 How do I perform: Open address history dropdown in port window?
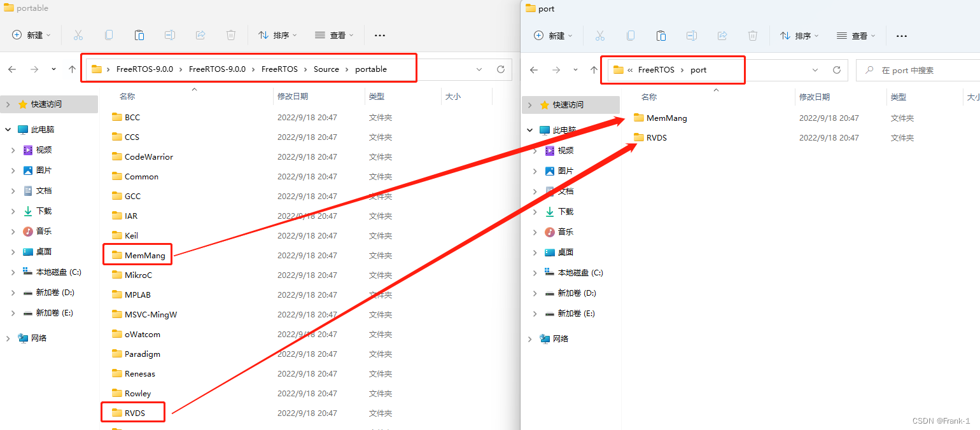[x=815, y=70]
